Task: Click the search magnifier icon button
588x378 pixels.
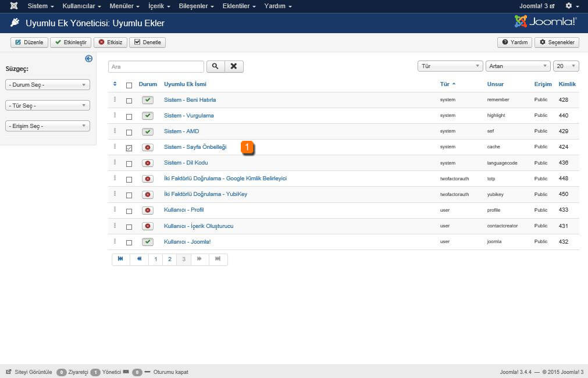Action: point(215,66)
